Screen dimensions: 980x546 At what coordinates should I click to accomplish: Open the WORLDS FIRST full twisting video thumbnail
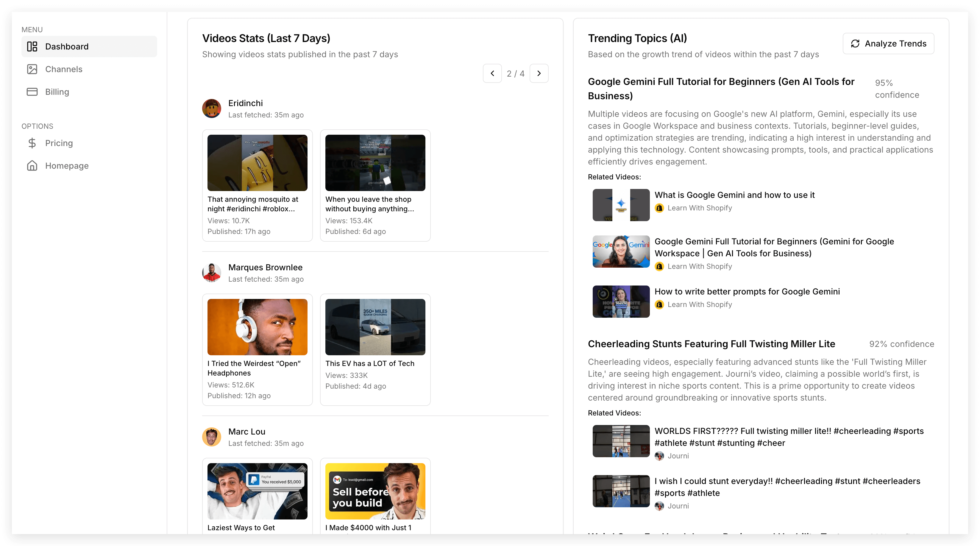pyautogui.click(x=621, y=441)
